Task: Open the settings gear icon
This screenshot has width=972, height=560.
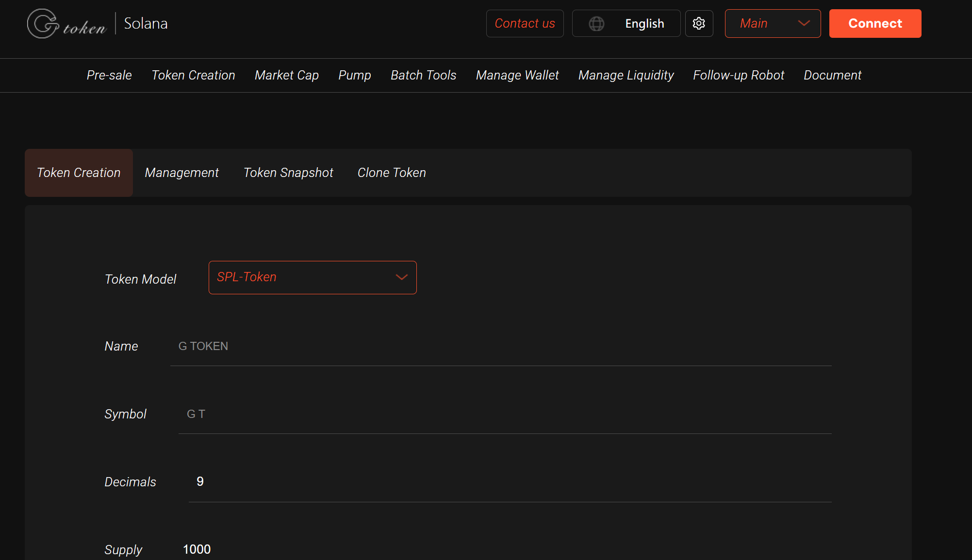Action: (x=699, y=23)
